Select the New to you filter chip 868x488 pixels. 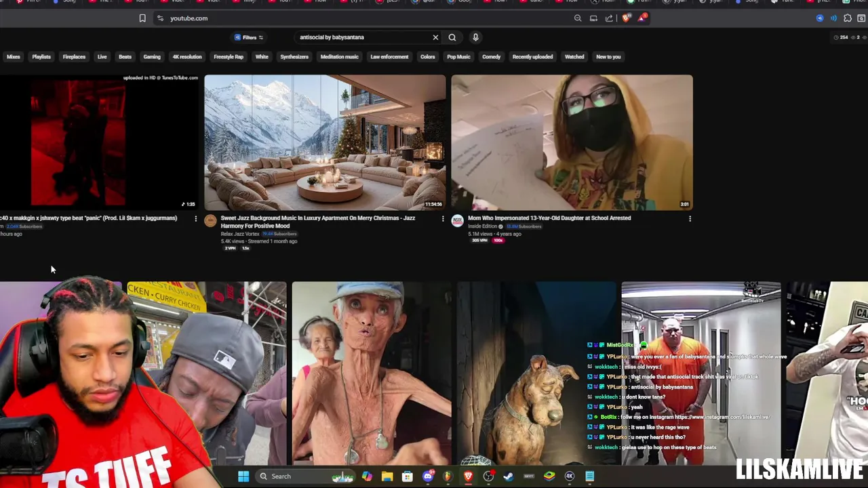coord(608,57)
